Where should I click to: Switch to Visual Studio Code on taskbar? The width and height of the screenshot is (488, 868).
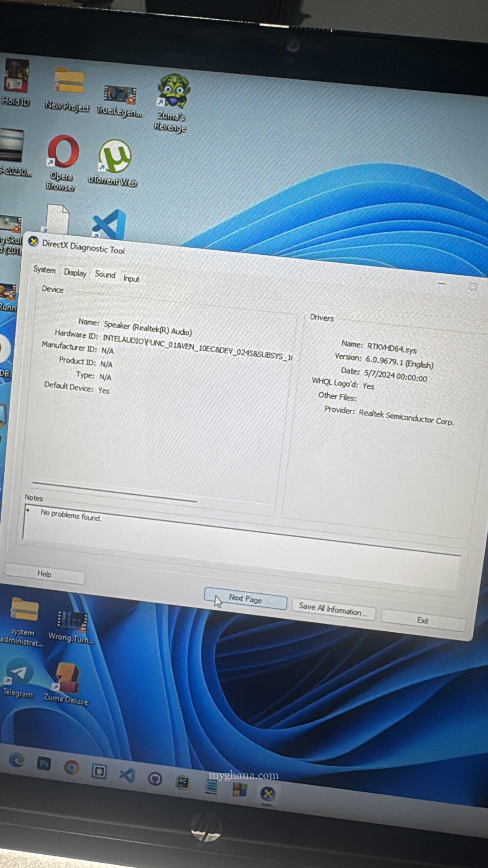point(127,775)
